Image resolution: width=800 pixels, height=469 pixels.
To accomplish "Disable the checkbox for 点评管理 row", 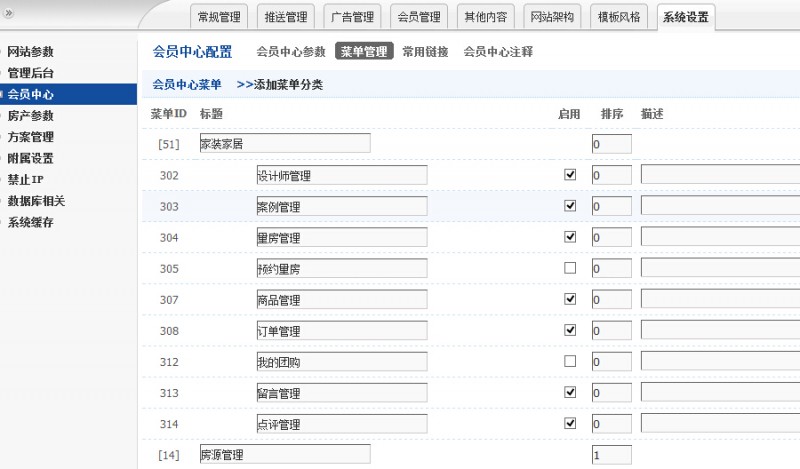I will (570, 423).
